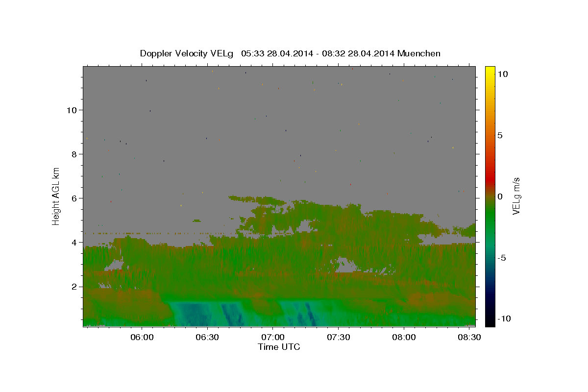Screen dimensions: 588x392
Task: Click the 07:30 time tick label
Action: [338, 338]
